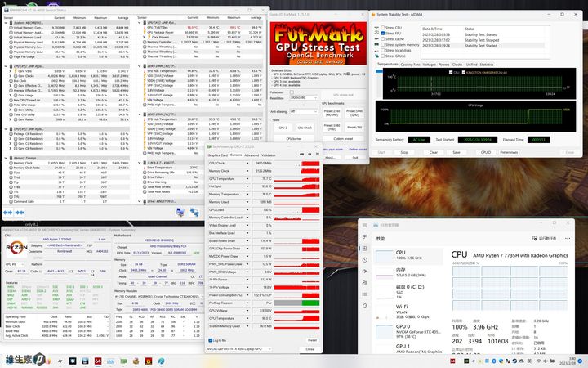Screen dimensions: 588x368
Task: Open GPU Temperature sensor dropdown in GPU-Z
Action: 247,179
